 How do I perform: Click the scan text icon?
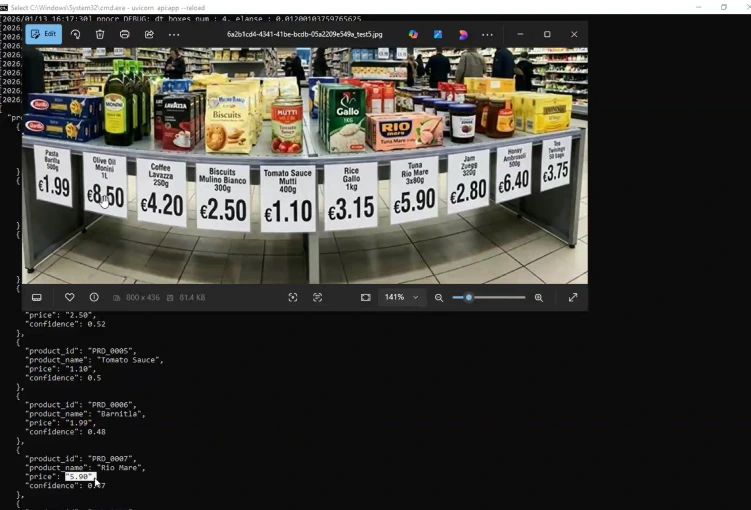point(317,297)
